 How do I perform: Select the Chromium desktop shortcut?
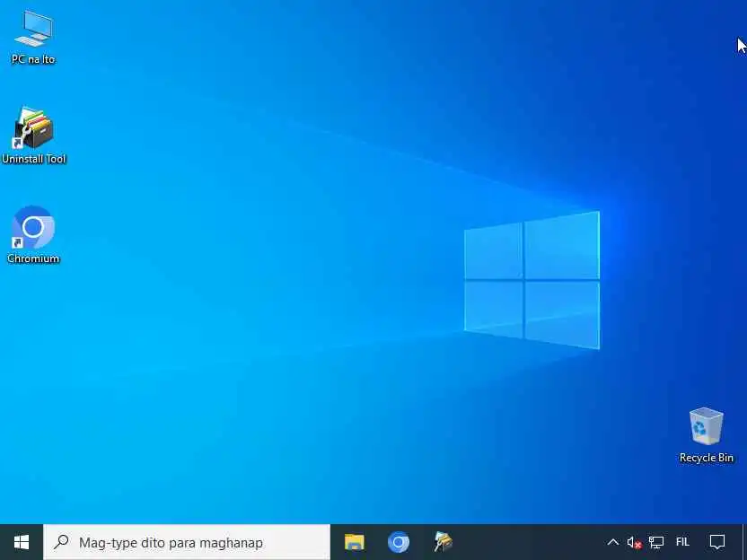coord(33,235)
